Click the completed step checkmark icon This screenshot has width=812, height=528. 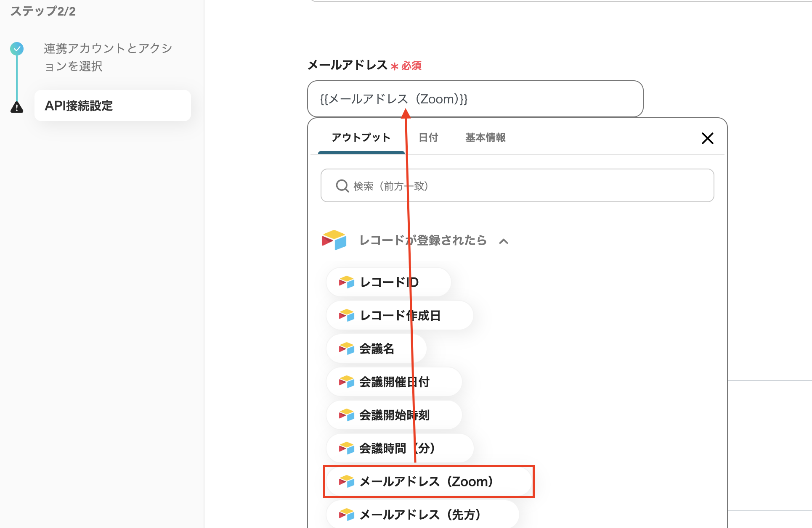click(17, 49)
